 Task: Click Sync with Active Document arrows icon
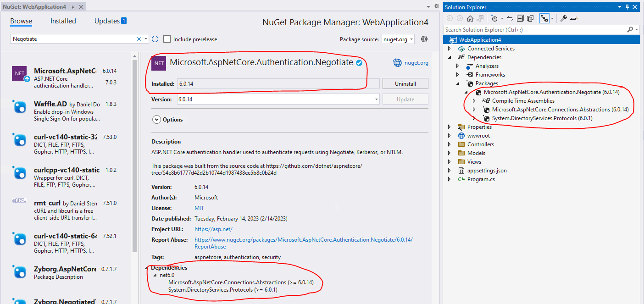(510, 18)
